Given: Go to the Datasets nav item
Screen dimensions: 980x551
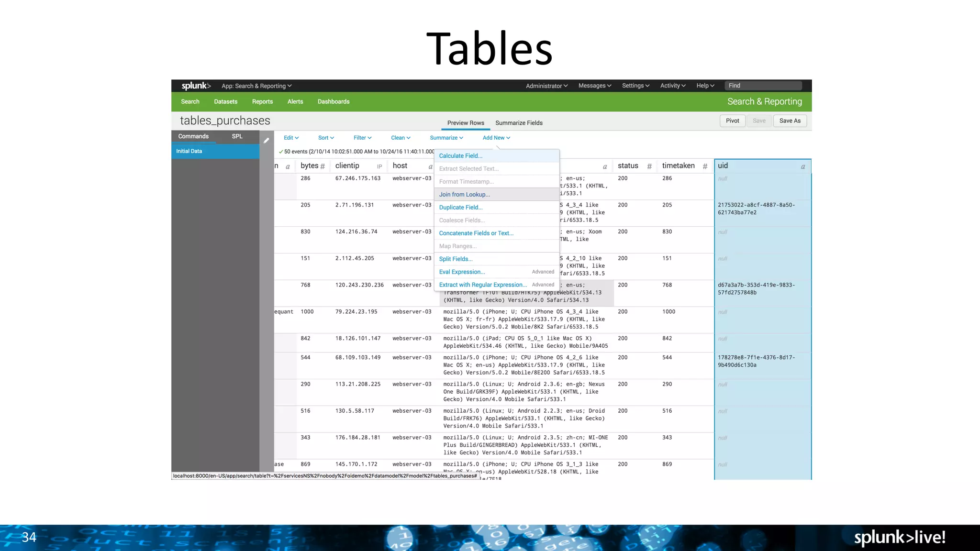Looking at the screenshot, I should [225, 101].
